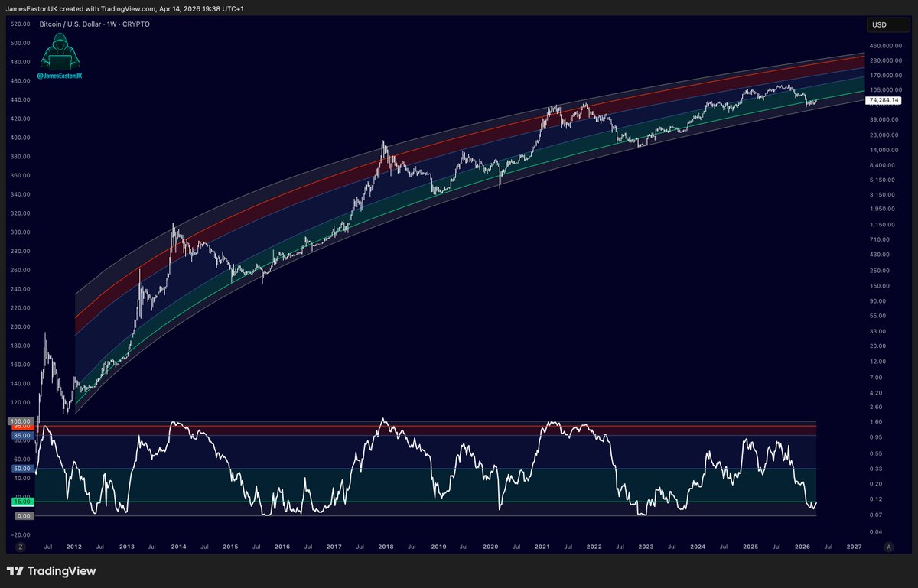Click the 280,000.00 price axis label

(x=887, y=61)
